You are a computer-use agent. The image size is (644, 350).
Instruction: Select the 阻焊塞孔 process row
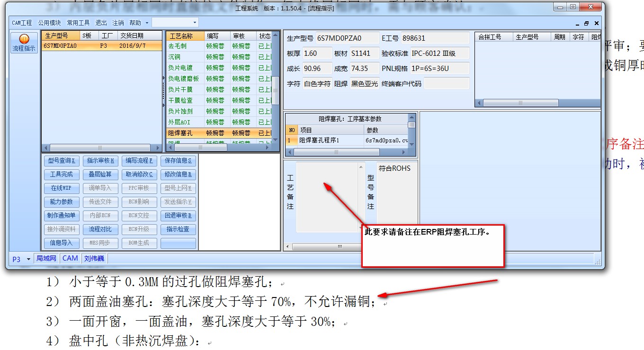(219, 133)
